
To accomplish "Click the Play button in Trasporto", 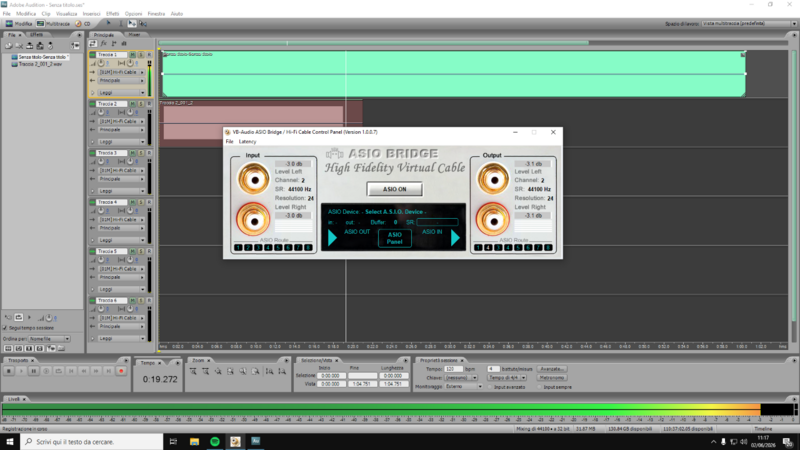I will [21, 371].
